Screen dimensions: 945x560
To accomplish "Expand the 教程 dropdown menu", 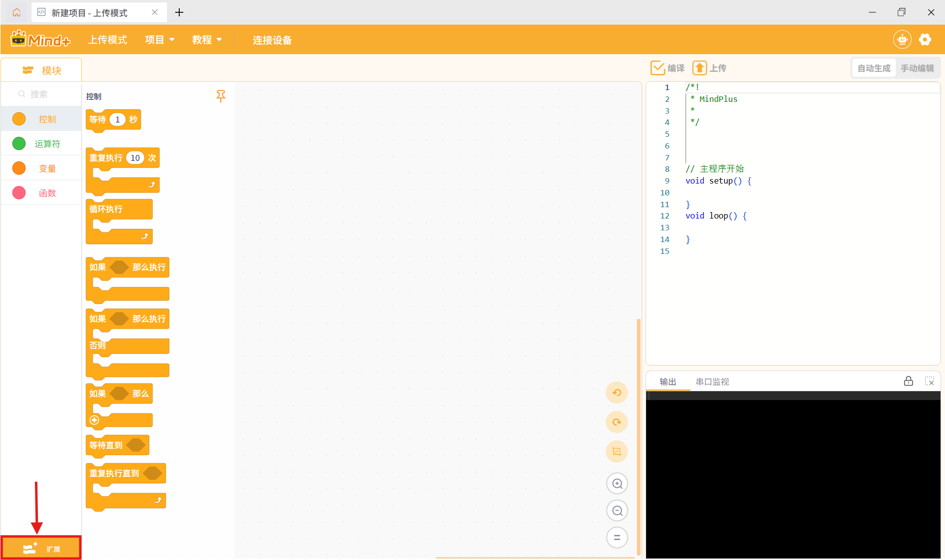I will tap(207, 40).
